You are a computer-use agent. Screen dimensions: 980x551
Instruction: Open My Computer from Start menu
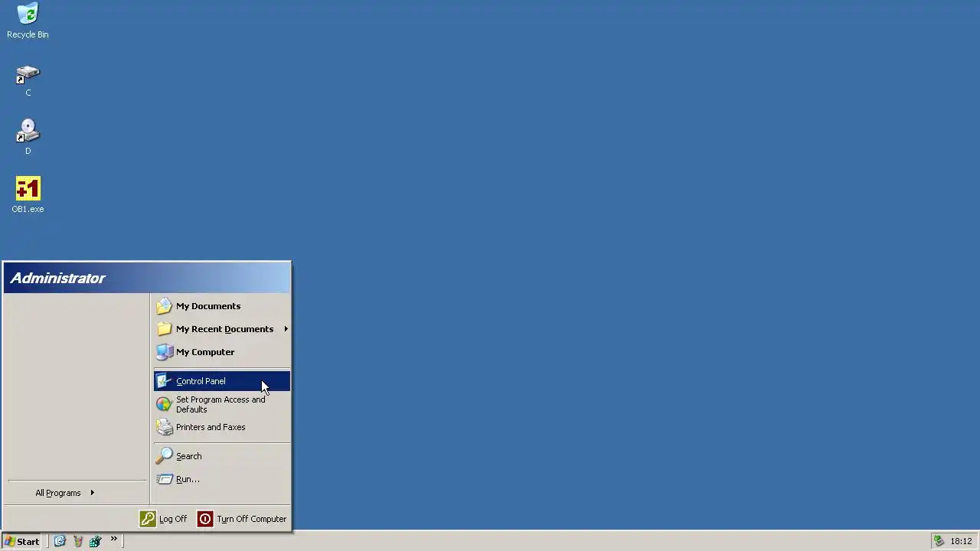[222, 352]
